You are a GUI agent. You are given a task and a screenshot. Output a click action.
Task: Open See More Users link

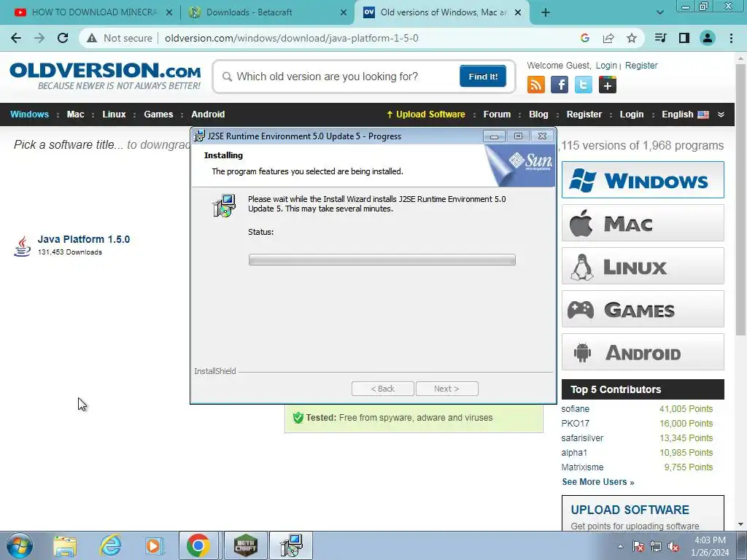click(598, 482)
